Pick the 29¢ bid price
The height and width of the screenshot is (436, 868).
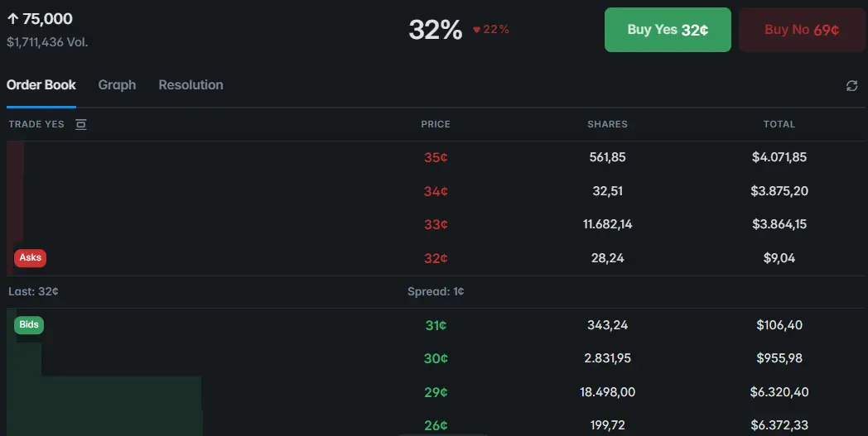tap(436, 392)
